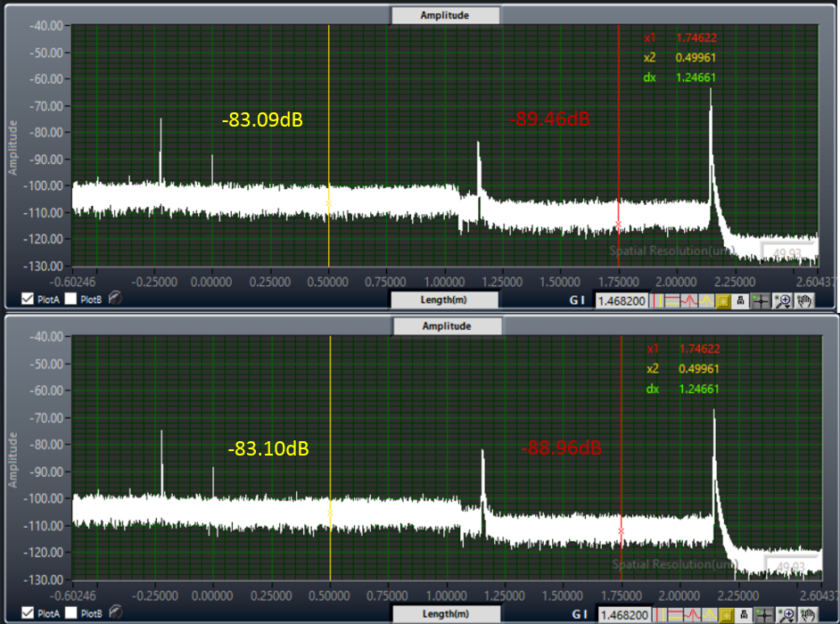
Task: Click x2 value 0.49961 in top plot legend
Action: click(x=696, y=57)
